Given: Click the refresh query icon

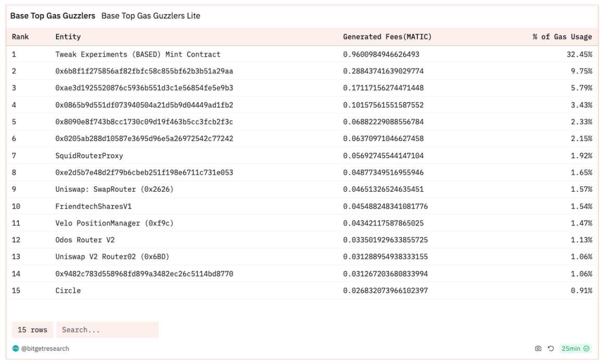Looking at the screenshot, I should point(551,348).
